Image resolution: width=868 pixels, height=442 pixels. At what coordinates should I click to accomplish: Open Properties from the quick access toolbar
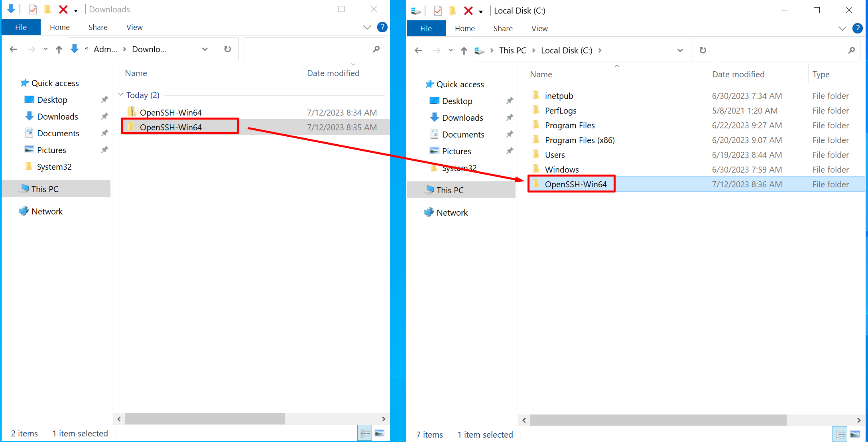[32, 9]
